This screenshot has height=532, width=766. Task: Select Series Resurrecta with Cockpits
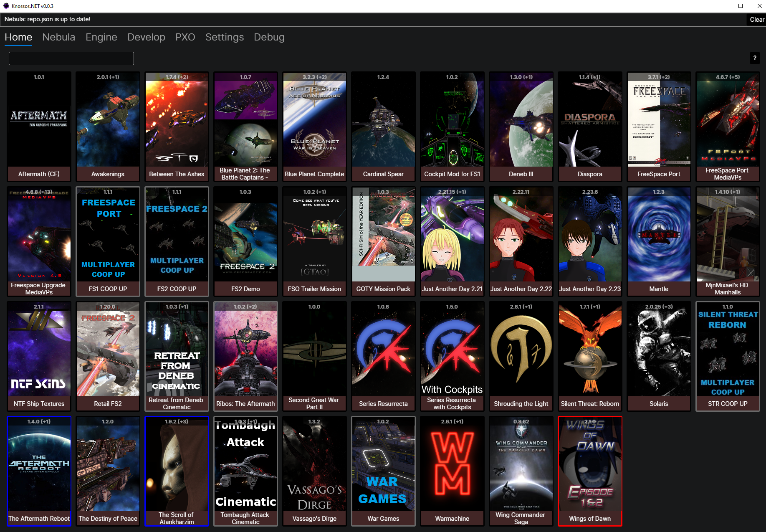[x=452, y=356]
